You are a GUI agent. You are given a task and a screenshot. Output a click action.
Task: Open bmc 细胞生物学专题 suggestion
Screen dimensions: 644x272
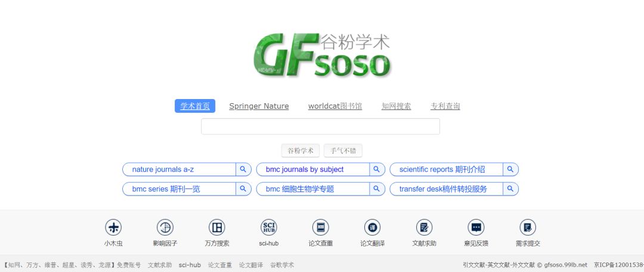click(x=300, y=189)
